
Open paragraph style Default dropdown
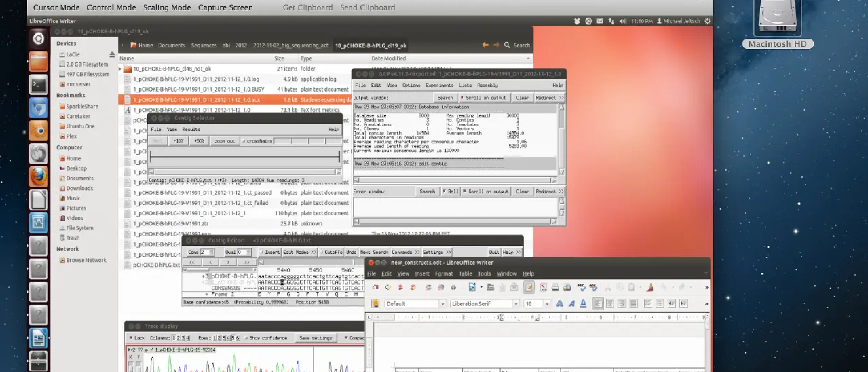pyautogui.click(x=443, y=303)
